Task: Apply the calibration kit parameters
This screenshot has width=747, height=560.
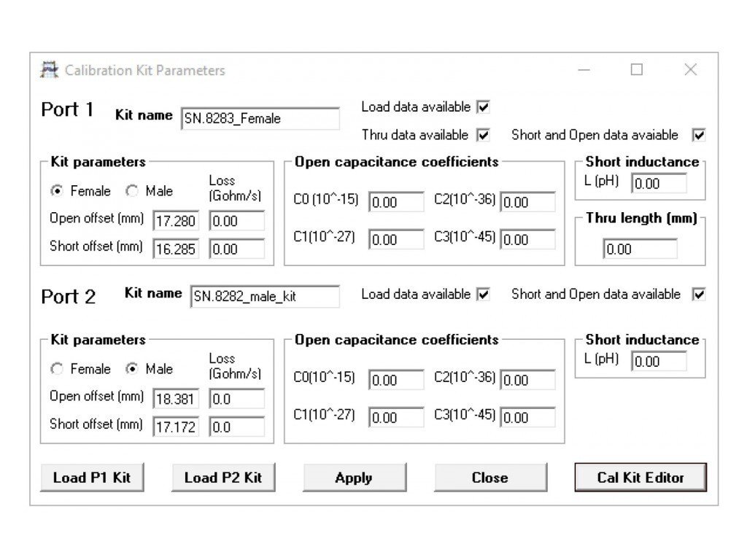Action: click(355, 478)
